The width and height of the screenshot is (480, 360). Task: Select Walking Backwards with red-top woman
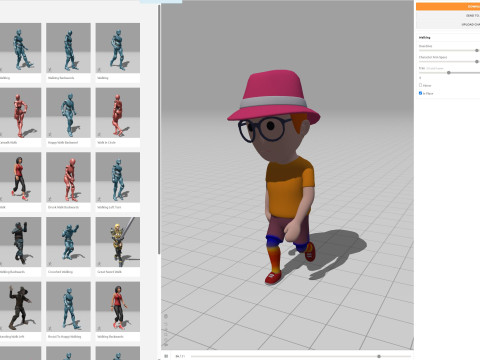coord(118,307)
